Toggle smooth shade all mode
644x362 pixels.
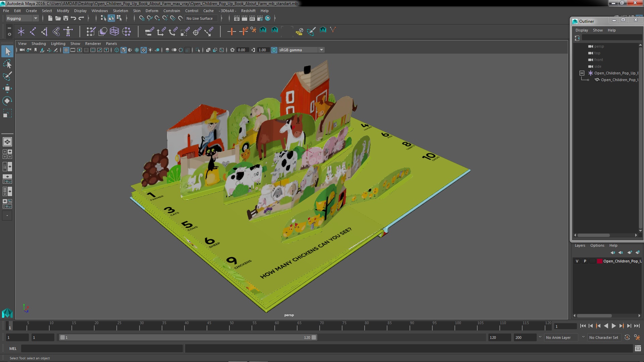(123, 50)
